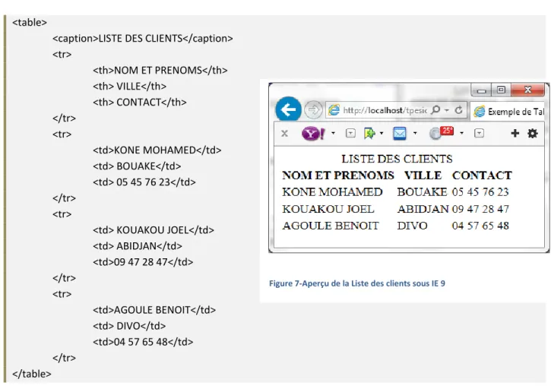Click the Refresh icon in address bar
Viewport: 551px width, 392px height.
click(x=458, y=110)
